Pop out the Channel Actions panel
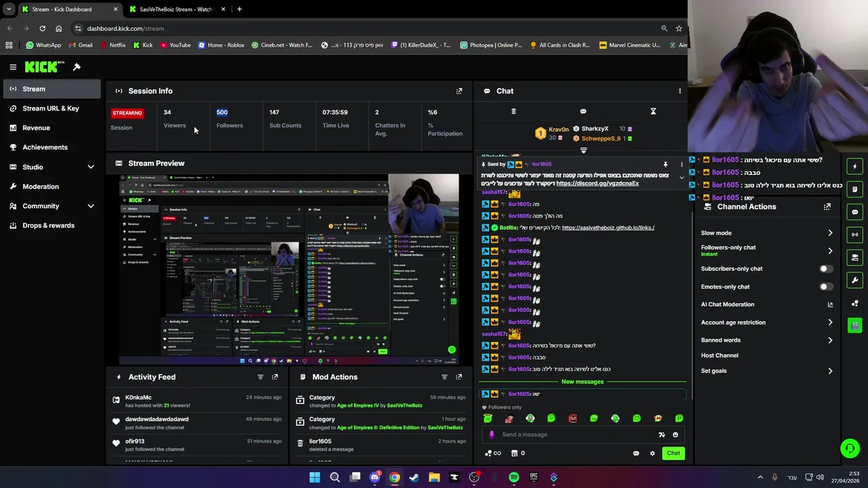Viewport: 868px width, 488px height. pos(827,207)
